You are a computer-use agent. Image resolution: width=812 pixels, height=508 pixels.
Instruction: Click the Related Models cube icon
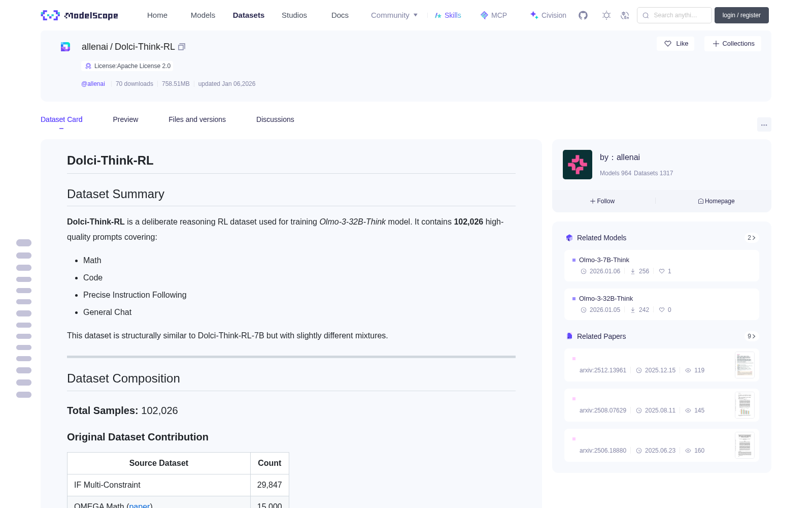coord(569,238)
